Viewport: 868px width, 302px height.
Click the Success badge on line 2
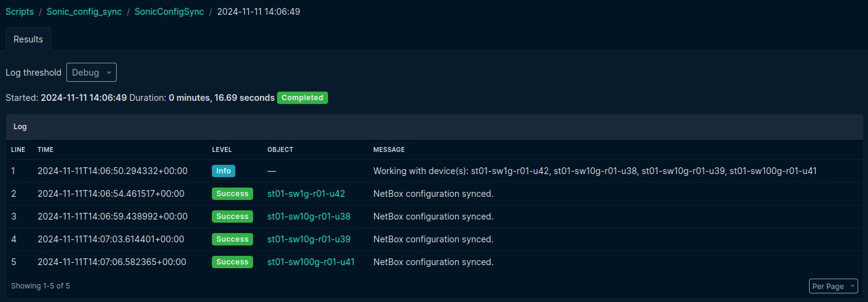pyautogui.click(x=232, y=194)
